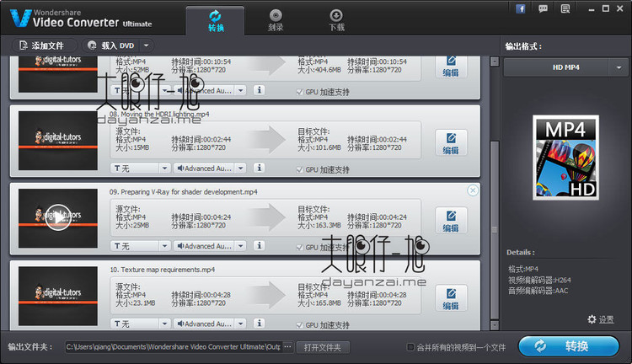Open 设置 settings with gear icon

coord(601,319)
